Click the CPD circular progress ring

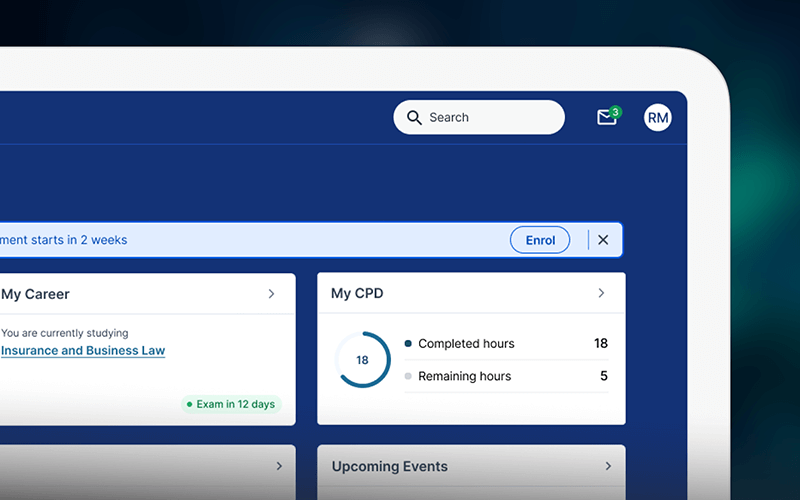click(x=362, y=360)
